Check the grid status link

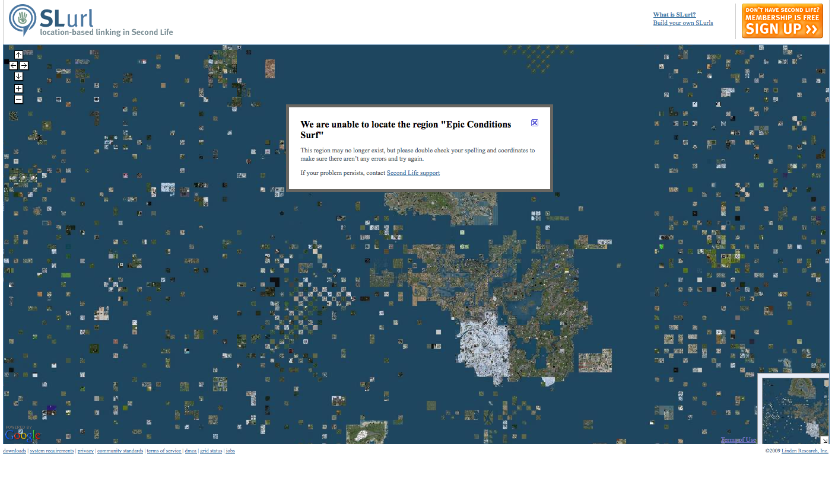[x=211, y=451]
